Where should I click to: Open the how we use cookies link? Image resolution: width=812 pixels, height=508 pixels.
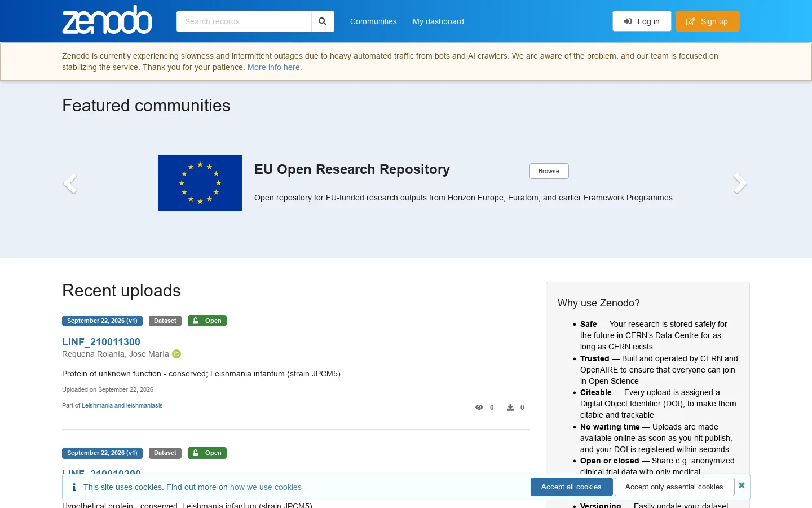coord(266,487)
